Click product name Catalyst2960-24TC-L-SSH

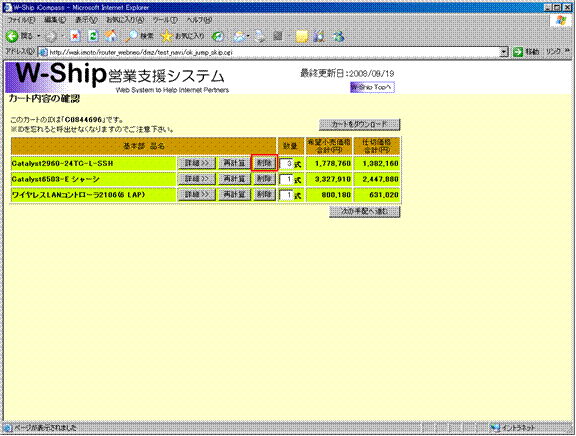[x=62, y=163]
